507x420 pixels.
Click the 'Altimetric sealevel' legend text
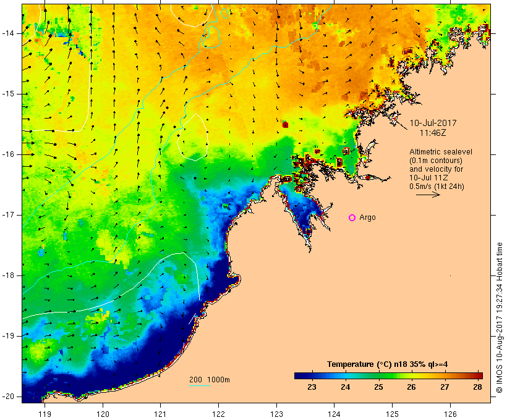(441, 152)
